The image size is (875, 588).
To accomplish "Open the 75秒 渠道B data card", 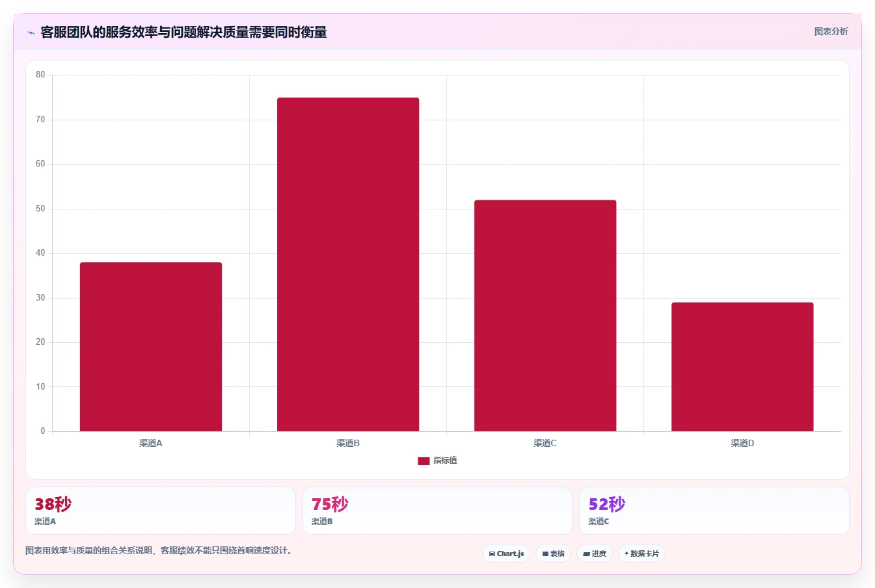I will (x=437, y=511).
